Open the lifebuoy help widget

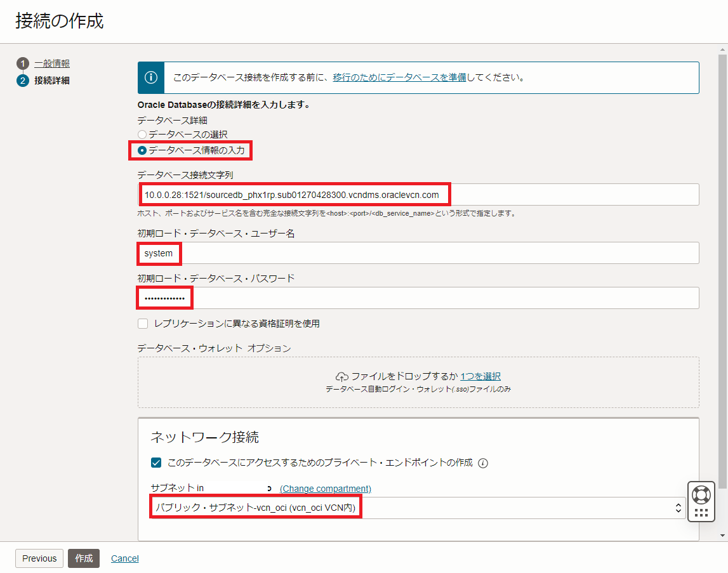(x=701, y=494)
